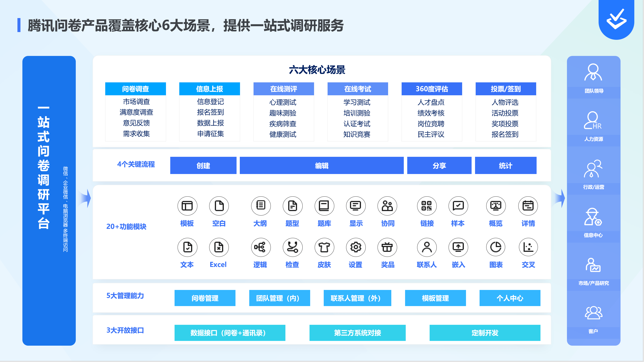Screen dimensions: 644x362
Task: Click the 图表 pie chart icon
Action: [x=496, y=247]
